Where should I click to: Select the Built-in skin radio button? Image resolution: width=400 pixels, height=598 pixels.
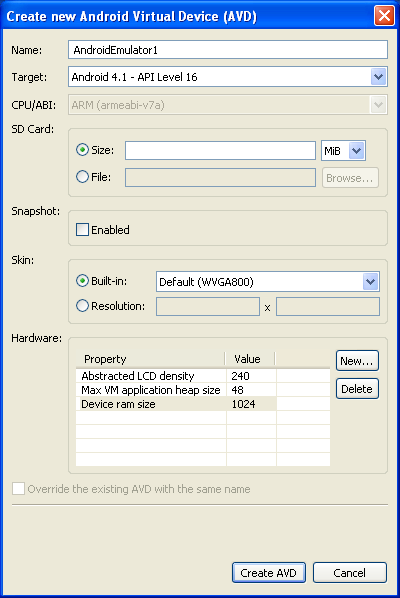click(82, 281)
